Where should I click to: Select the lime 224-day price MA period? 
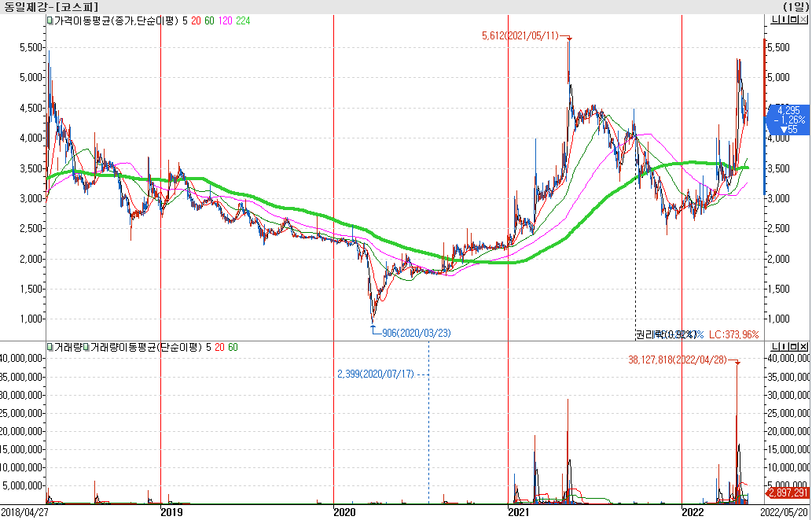point(243,20)
